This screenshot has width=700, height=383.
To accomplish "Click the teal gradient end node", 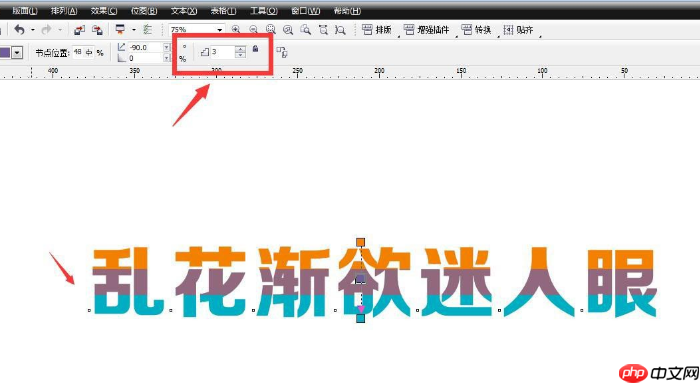I will click(x=360, y=318).
